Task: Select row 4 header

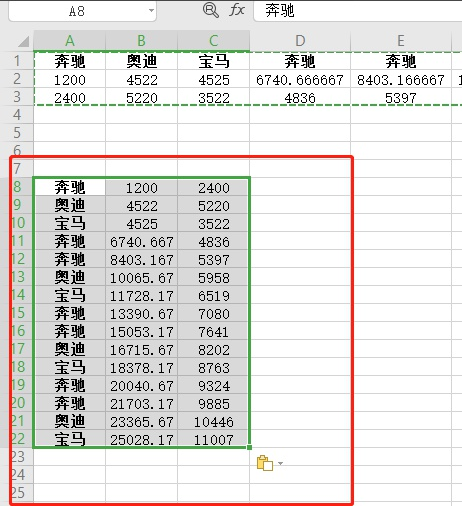Action: pos(17,115)
